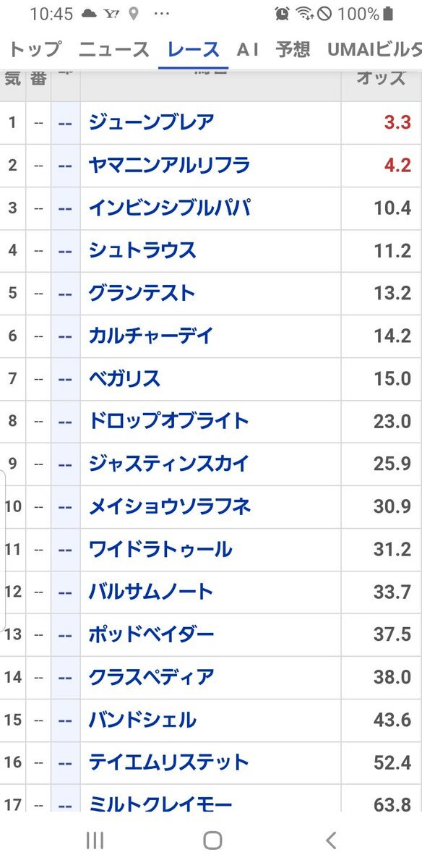The width and height of the screenshot is (422, 868).
Task: Open the メイショウソラフネ horse page
Action: click(x=170, y=506)
